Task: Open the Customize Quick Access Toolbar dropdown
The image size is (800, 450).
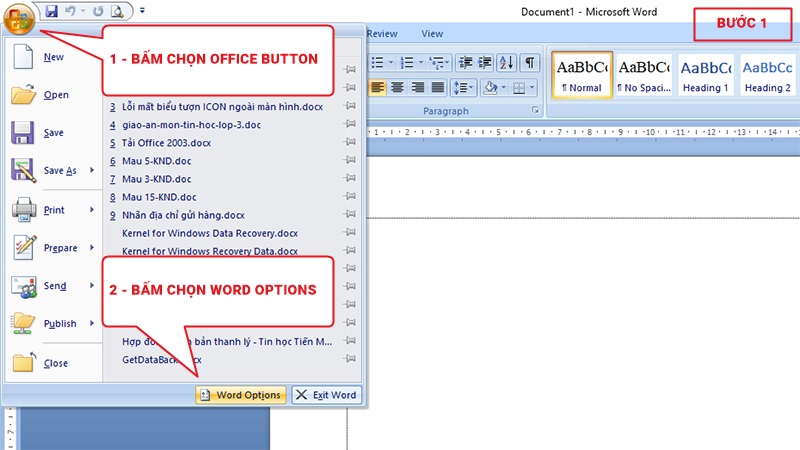Action: point(142,12)
